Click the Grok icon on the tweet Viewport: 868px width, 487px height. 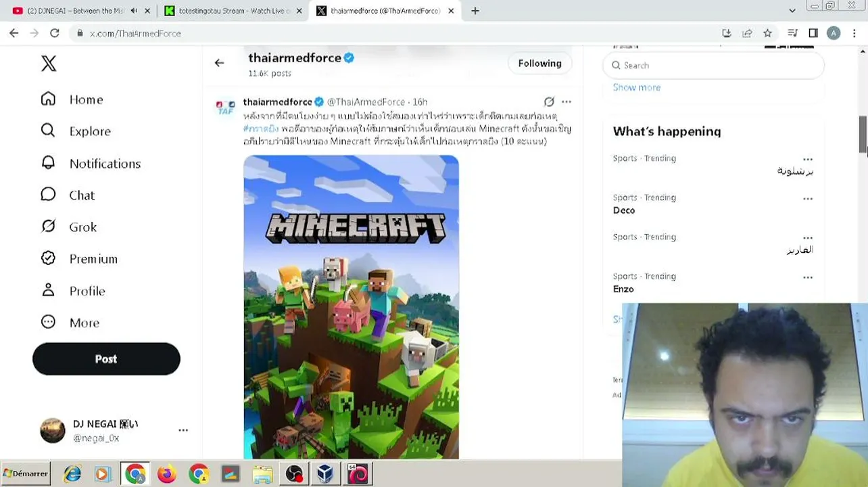[549, 101]
